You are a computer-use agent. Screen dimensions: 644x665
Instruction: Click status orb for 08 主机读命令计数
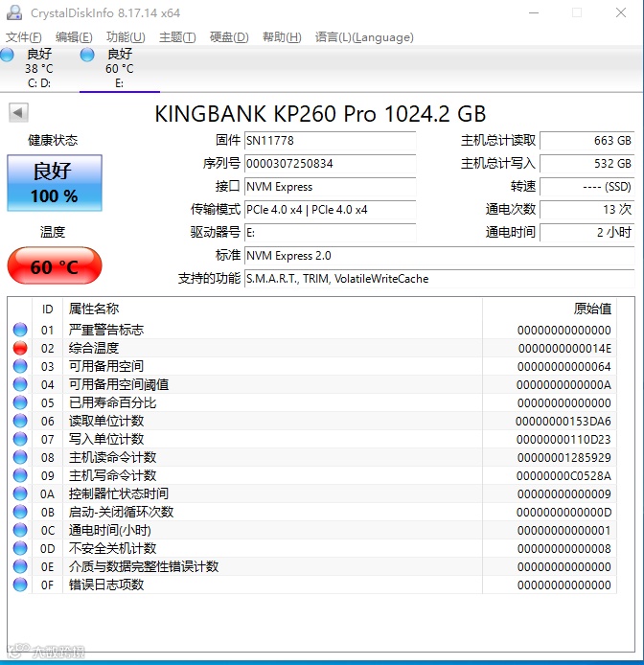tap(20, 457)
